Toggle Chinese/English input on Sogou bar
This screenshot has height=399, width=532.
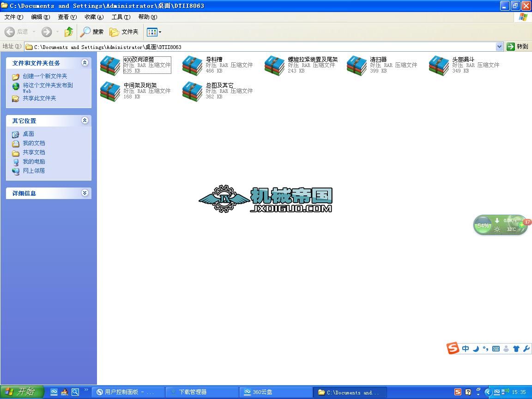click(465, 349)
